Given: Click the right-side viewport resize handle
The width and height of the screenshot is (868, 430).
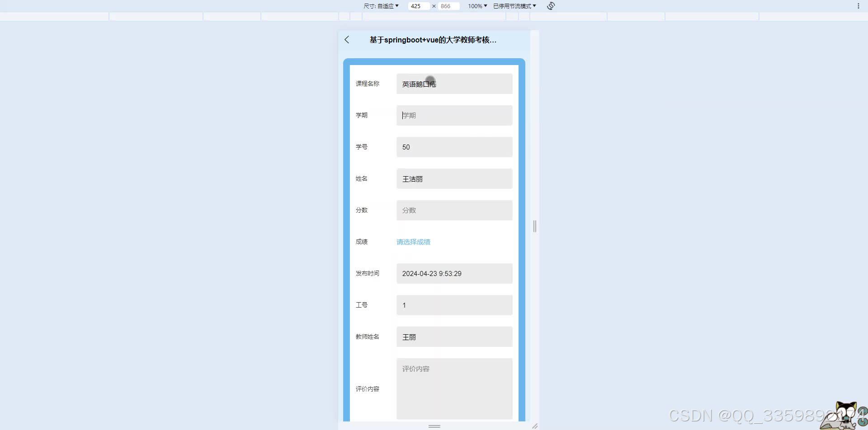Looking at the screenshot, I should [x=535, y=226].
